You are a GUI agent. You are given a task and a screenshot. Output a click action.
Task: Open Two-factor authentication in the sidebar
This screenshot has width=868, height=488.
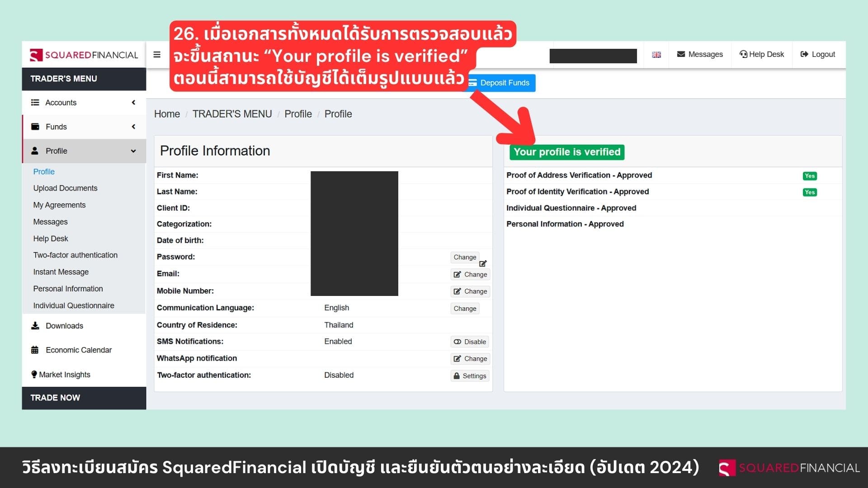point(75,255)
